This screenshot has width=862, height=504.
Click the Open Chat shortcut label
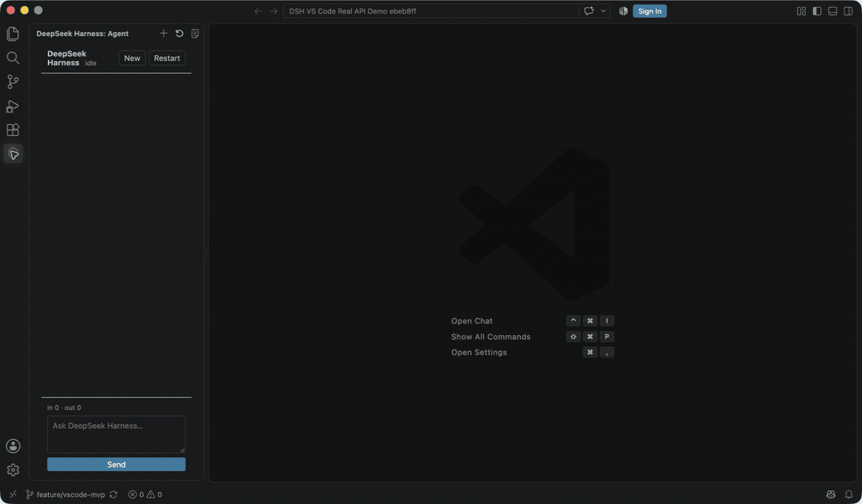(472, 321)
